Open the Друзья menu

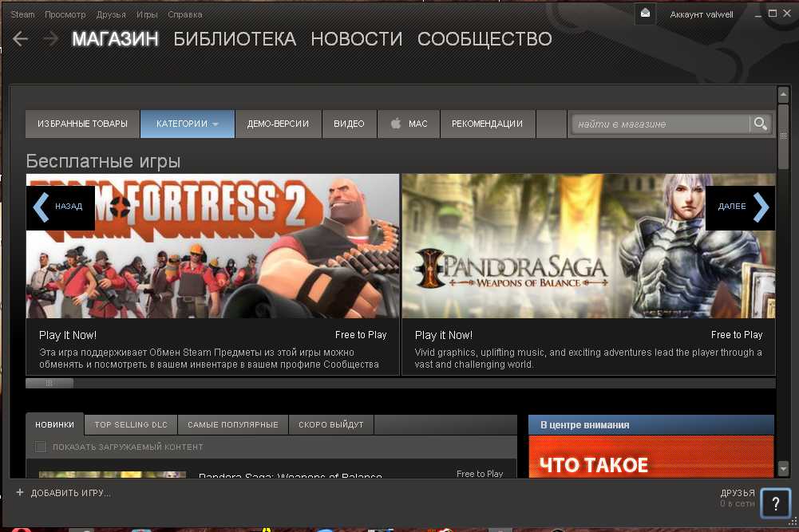(111, 14)
